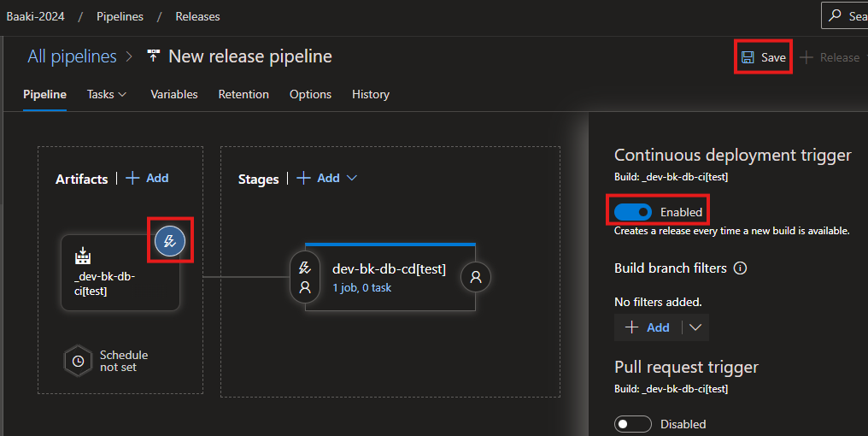Select the _dev-bk-db-ci[test] artifact card
Viewport: 868px width, 436px height.
(x=120, y=272)
